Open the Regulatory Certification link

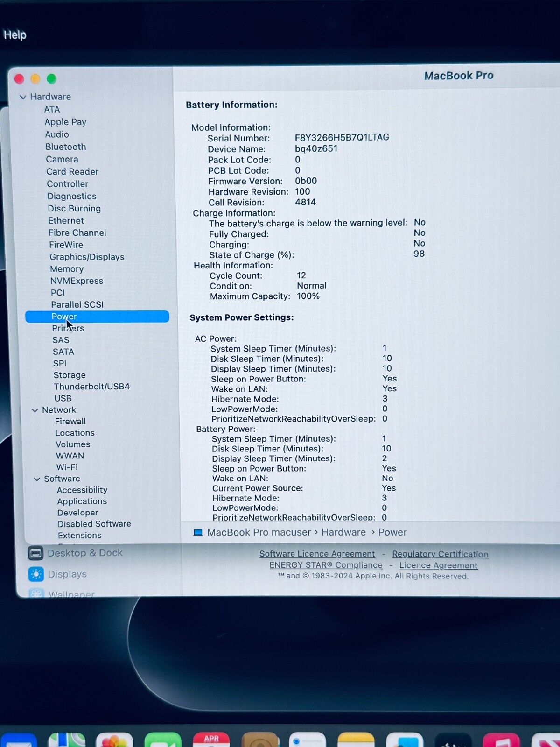(440, 554)
